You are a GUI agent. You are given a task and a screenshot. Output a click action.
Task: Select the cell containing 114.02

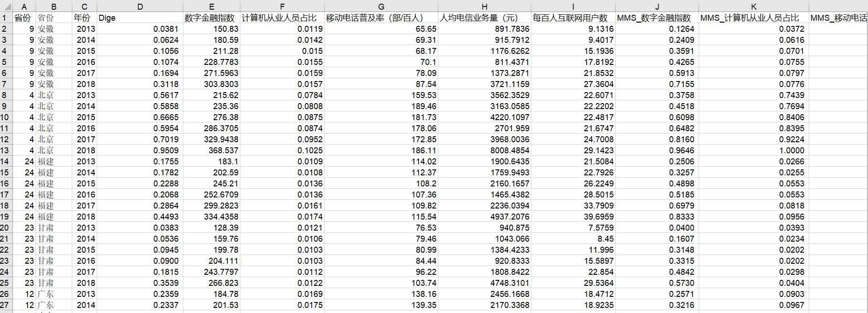click(x=381, y=161)
